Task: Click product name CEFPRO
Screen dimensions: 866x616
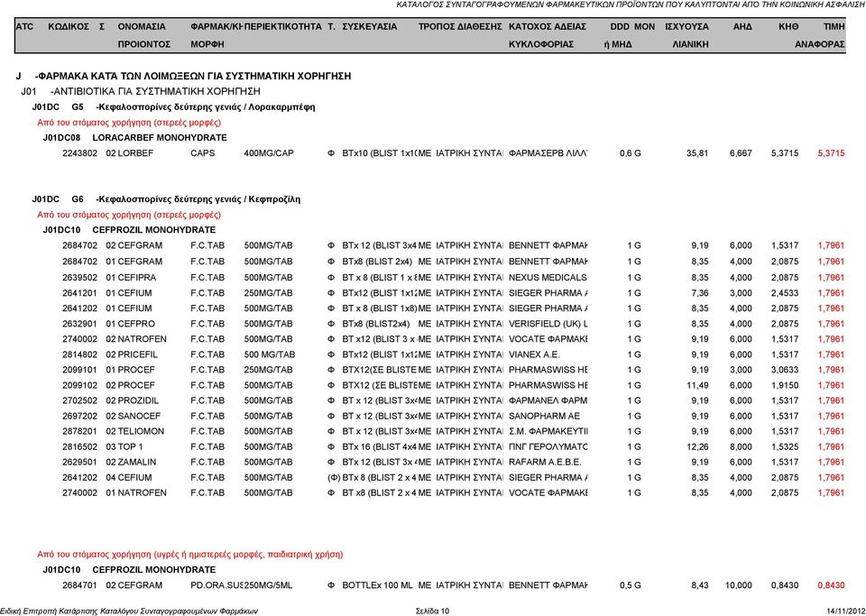Action: (x=136, y=324)
